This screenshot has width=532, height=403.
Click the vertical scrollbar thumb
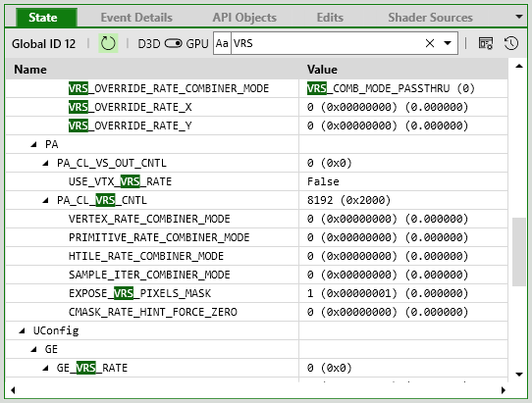(519, 252)
